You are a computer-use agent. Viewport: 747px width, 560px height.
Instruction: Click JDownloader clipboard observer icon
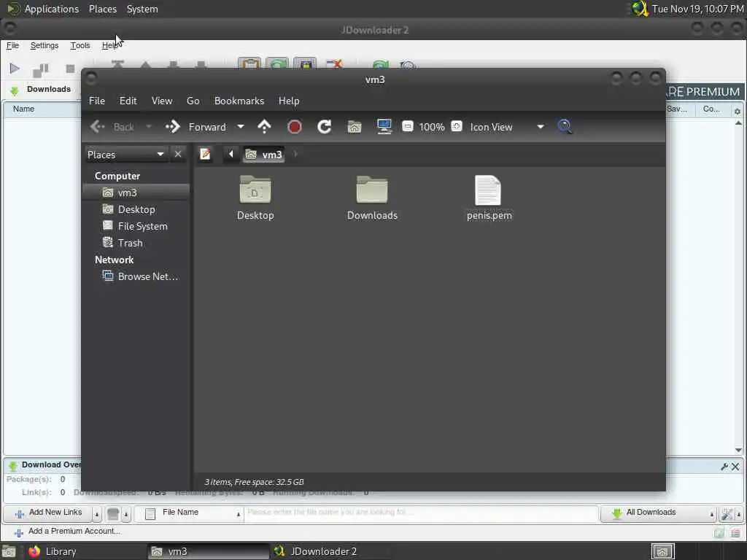[x=249, y=63]
